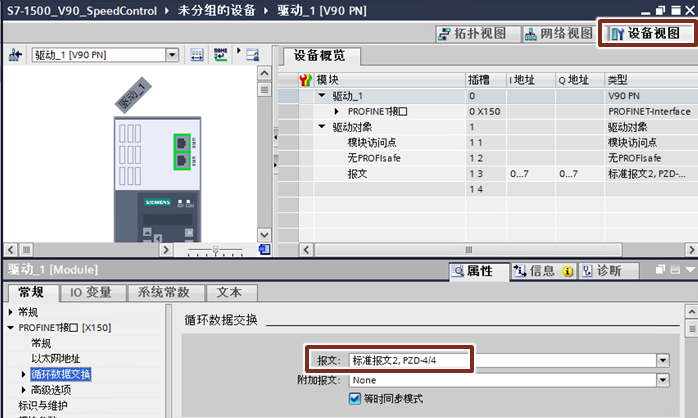This screenshot has height=418, width=698.
Task: Open the 诊断 diagnostics panel tab
Action: pyautogui.click(x=608, y=271)
